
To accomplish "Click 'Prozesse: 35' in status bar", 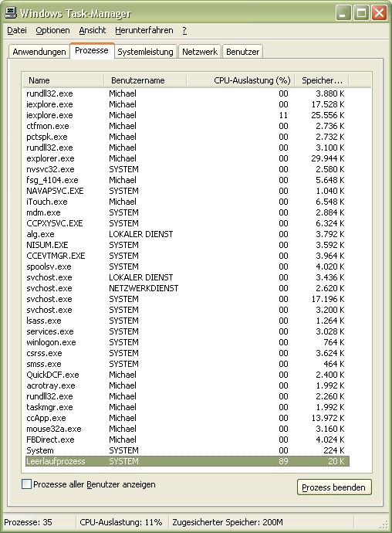I will (28, 521).
